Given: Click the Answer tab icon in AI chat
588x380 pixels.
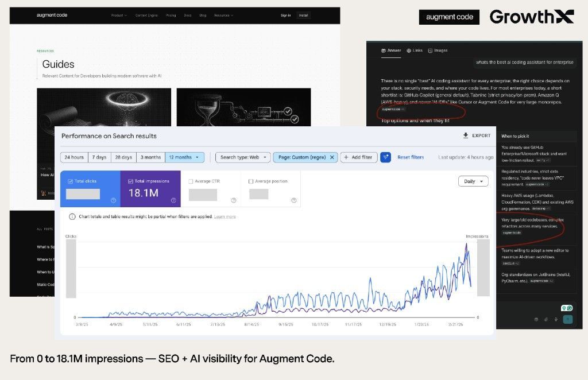Looking at the screenshot, I should [x=383, y=51].
